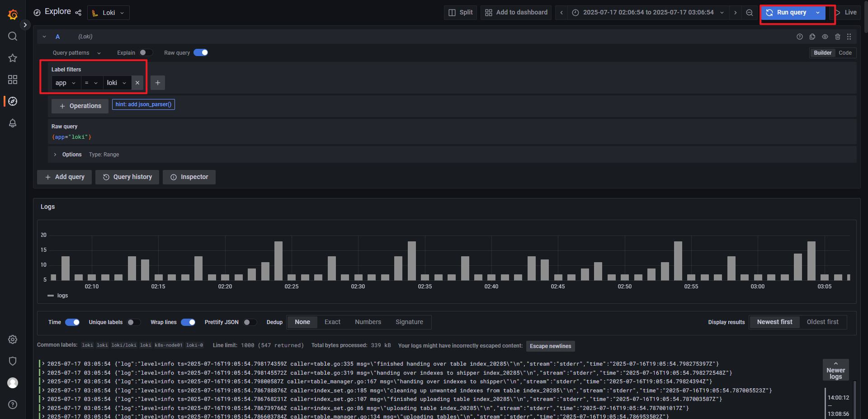Toggle the Explain switch
This screenshot has height=419, width=868.
[x=146, y=53]
